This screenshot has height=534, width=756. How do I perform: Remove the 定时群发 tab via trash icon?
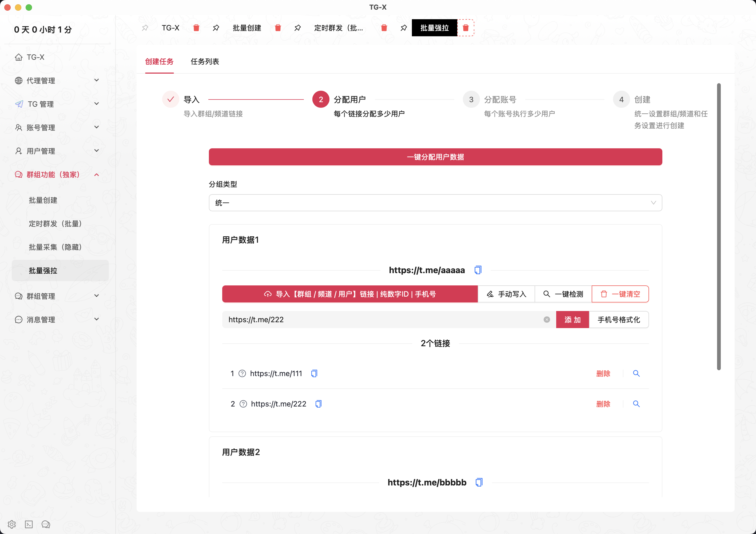(384, 28)
